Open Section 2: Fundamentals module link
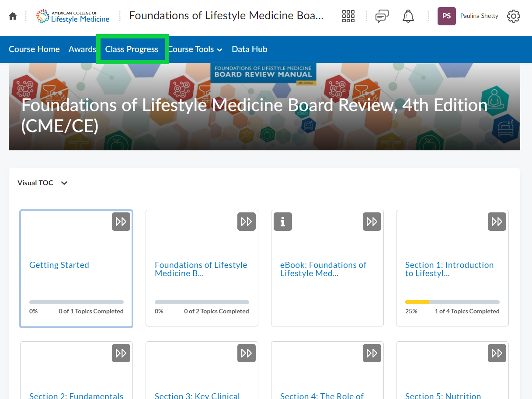Viewport: 532px width, 399px height. (x=76, y=396)
